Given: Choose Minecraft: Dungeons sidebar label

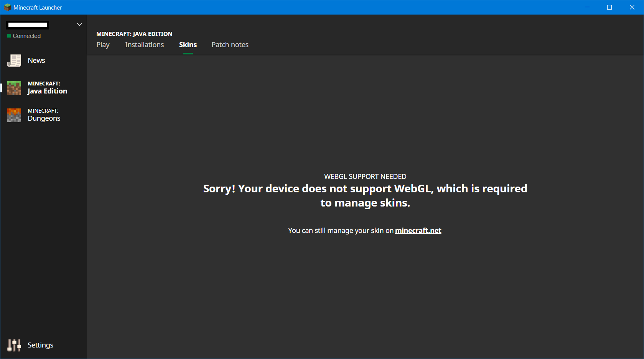Looking at the screenshot, I should tap(44, 115).
